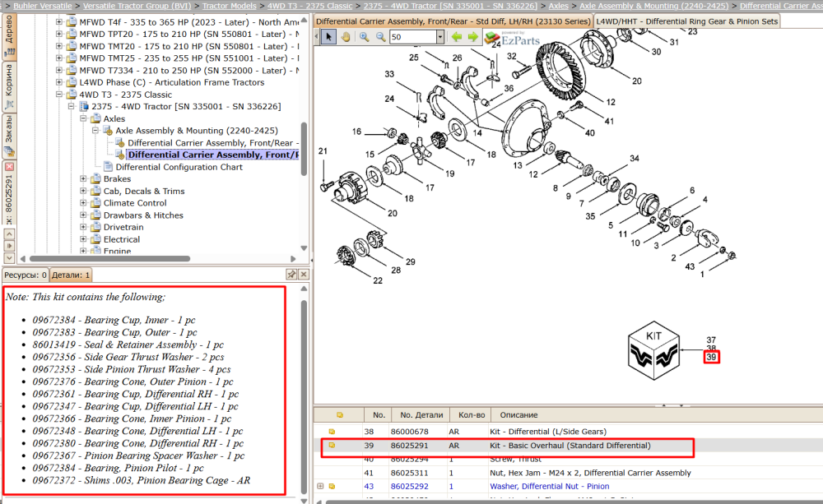
Task: Open the Корзина sidebar tab
Action: 9,86
